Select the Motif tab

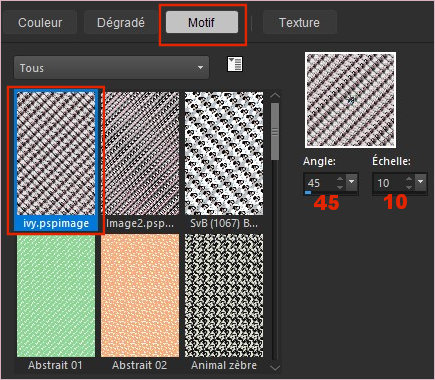202,23
